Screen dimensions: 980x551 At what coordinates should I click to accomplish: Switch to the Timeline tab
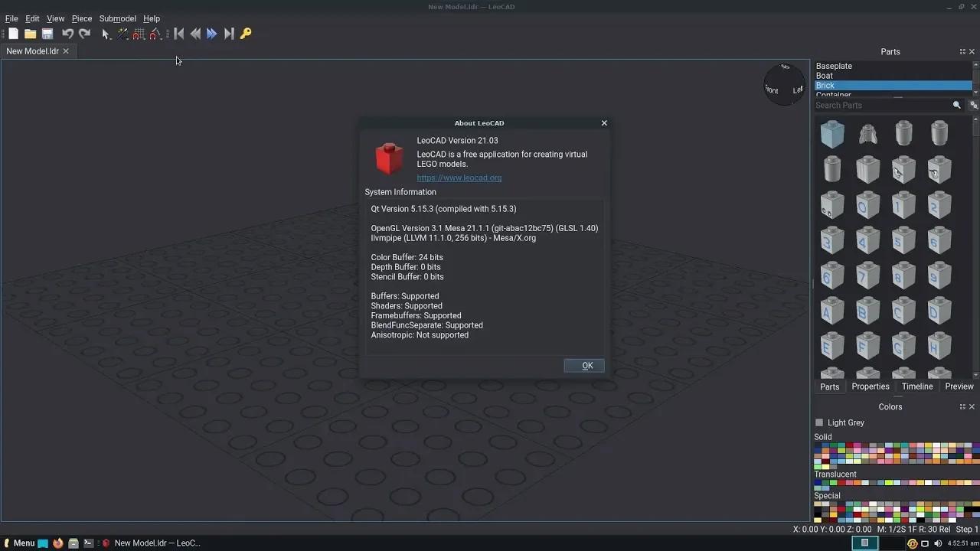click(916, 386)
